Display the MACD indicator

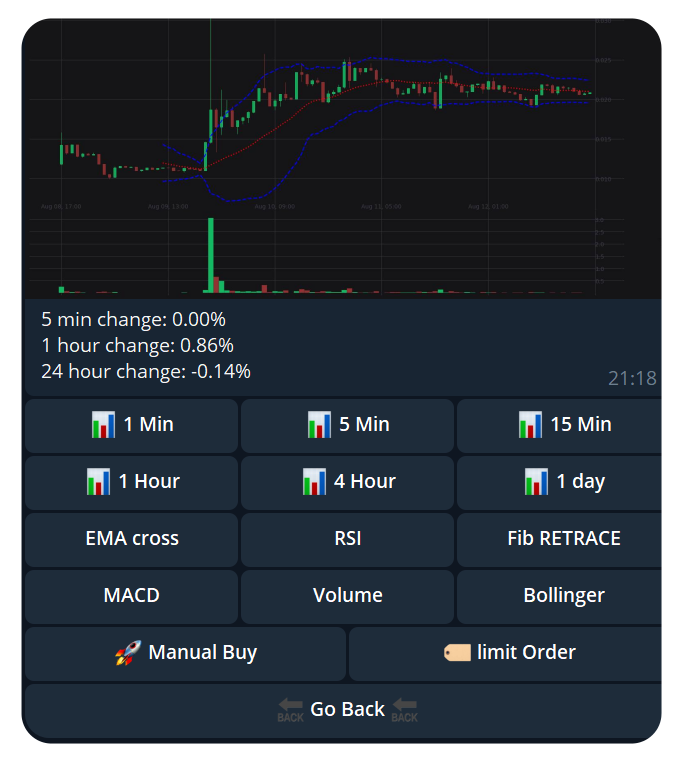132,596
